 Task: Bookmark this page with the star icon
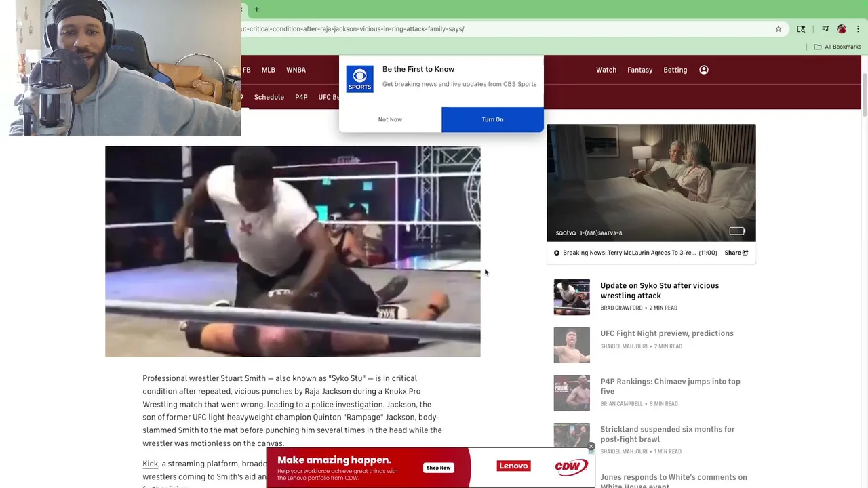coord(778,29)
